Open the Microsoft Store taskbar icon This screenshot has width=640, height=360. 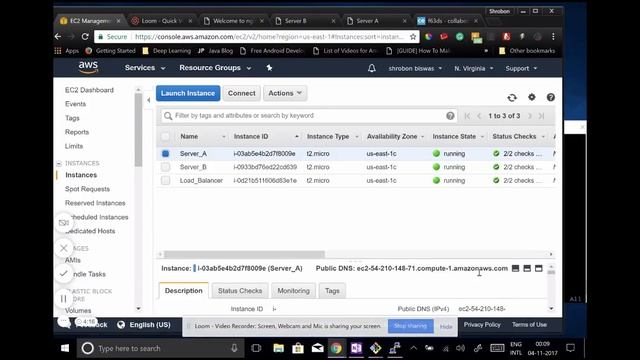(x=298, y=348)
